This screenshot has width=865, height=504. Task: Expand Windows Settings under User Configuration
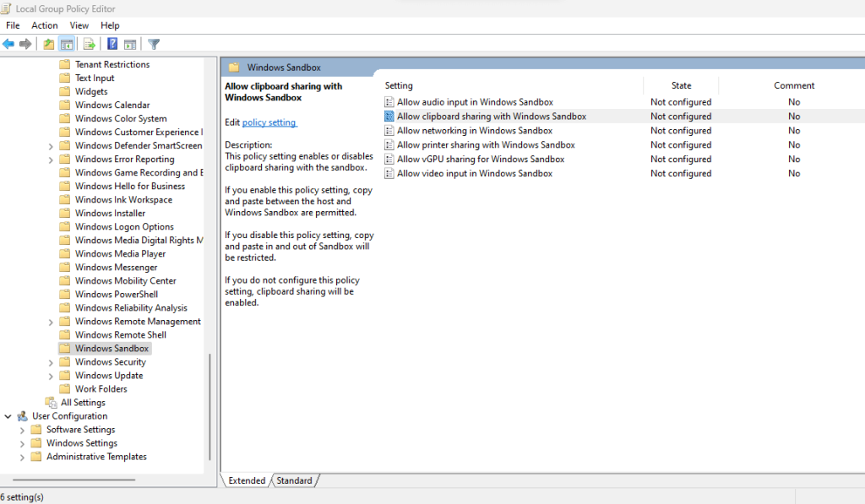tap(22, 444)
